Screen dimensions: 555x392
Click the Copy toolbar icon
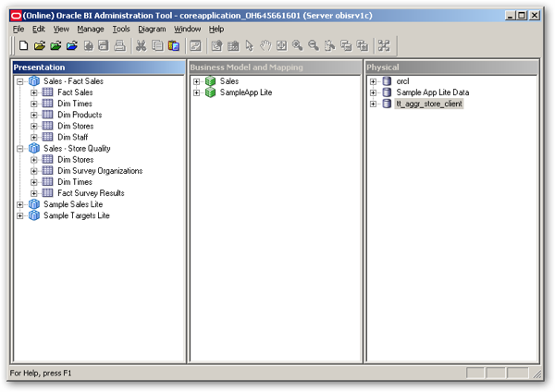(157, 45)
